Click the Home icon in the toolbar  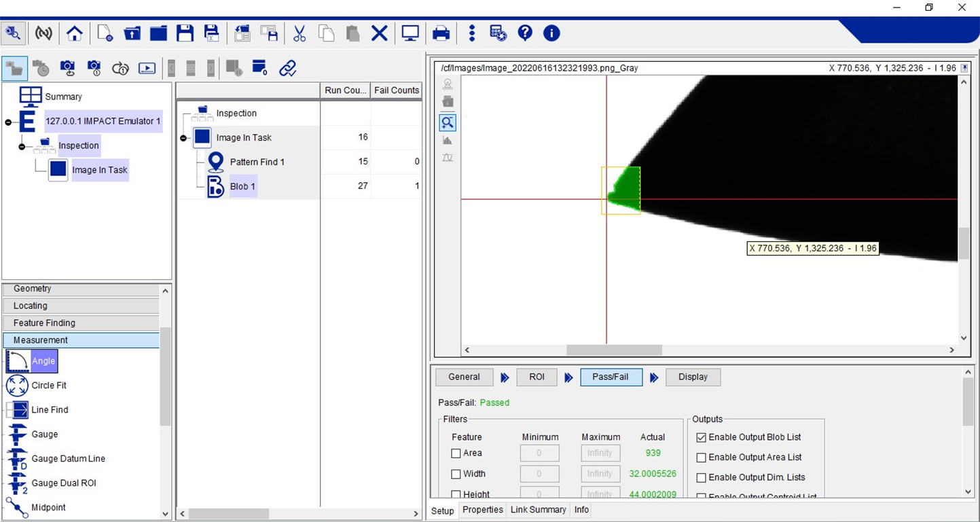(x=75, y=33)
